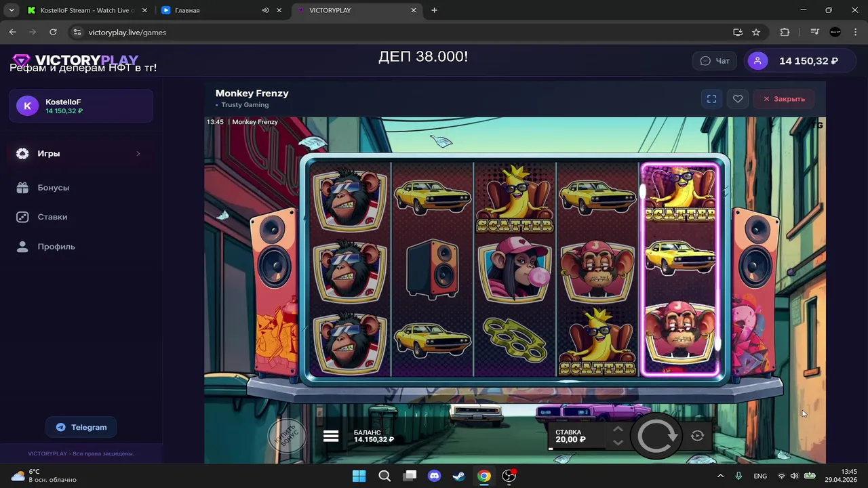Open the autoplay settings icon
The width and height of the screenshot is (868, 488).
(x=697, y=436)
